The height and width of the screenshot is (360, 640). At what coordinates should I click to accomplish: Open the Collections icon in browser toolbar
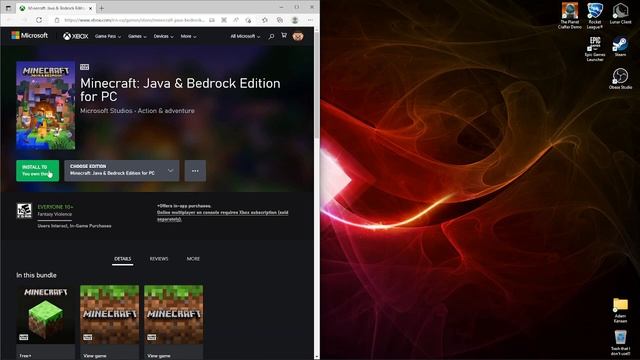click(280, 20)
